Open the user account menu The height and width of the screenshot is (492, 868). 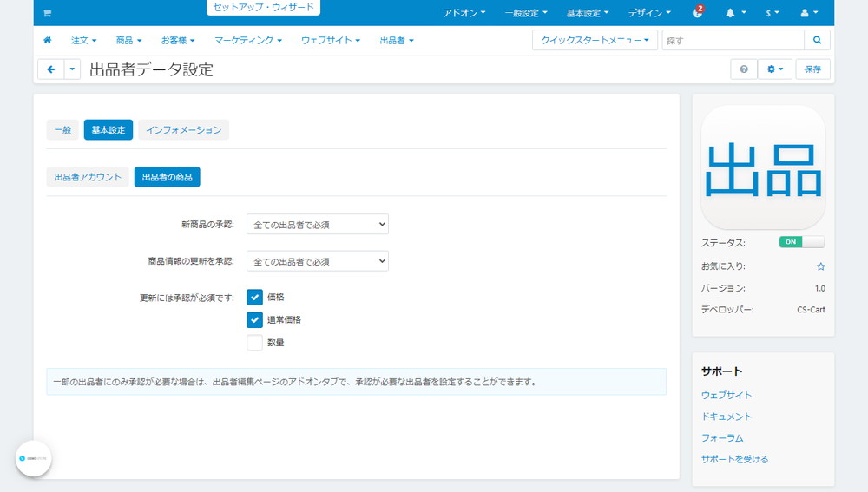[809, 13]
